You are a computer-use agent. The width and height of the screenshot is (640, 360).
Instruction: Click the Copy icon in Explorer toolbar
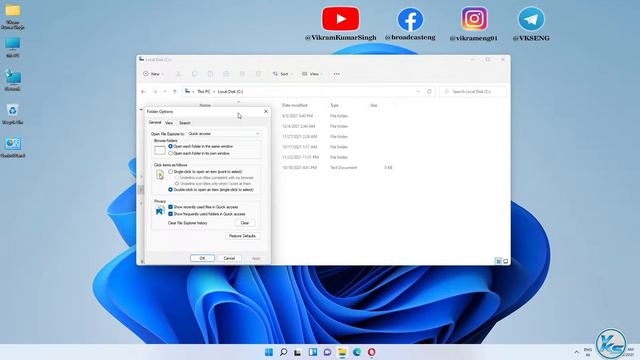[x=194, y=74]
